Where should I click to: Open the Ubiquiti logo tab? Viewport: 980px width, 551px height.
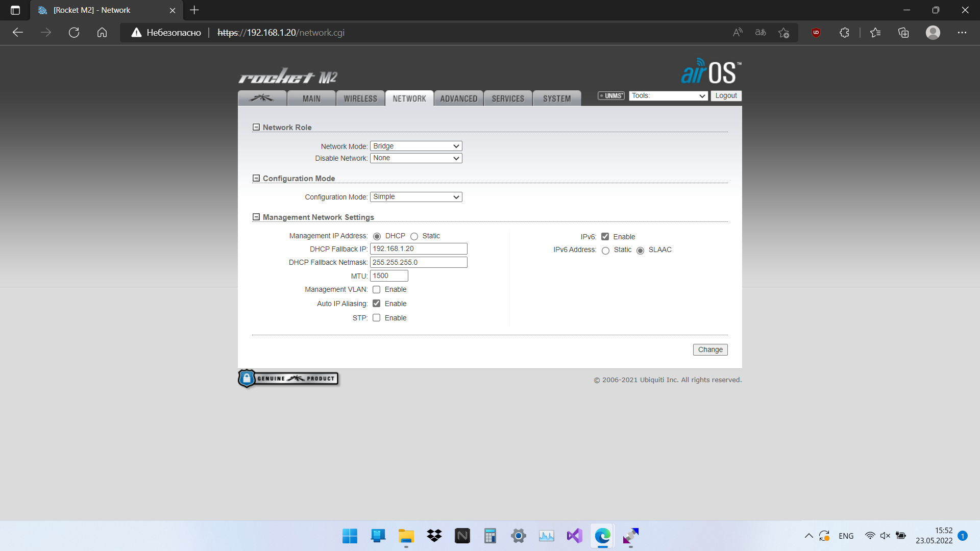(x=262, y=98)
